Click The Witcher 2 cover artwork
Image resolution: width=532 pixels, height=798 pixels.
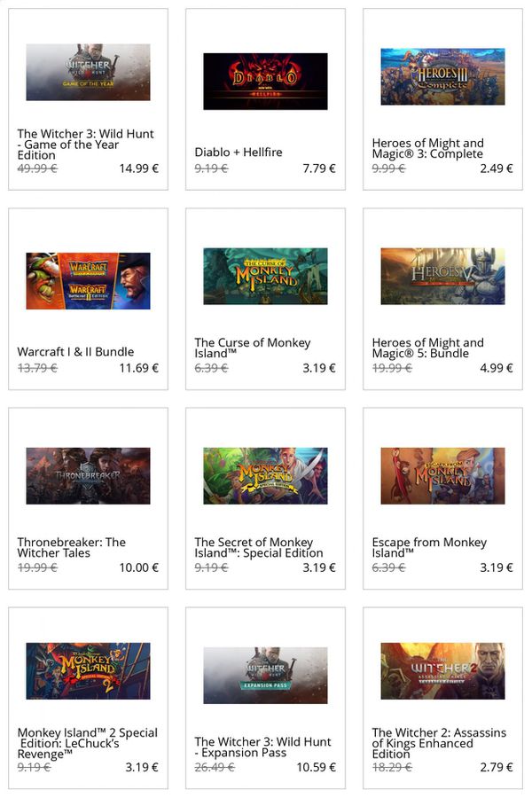point(443,671)
